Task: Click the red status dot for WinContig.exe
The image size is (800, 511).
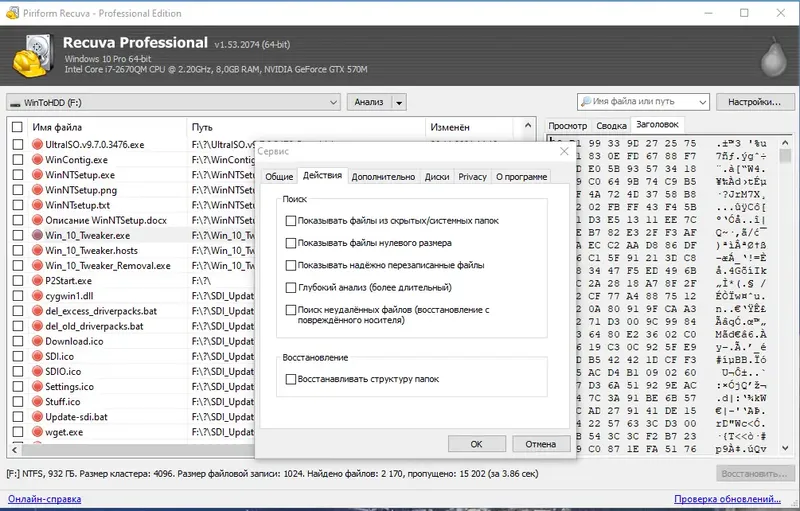Action: coord(37,160)
